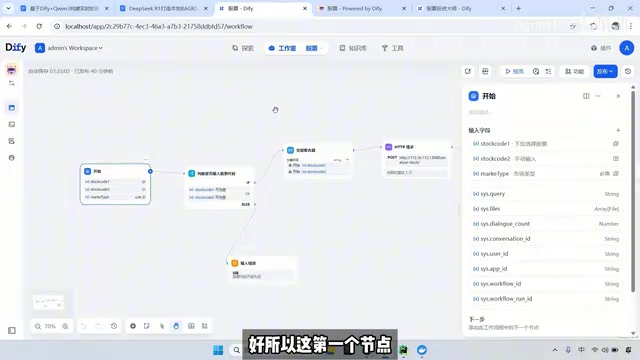
Task: Open the app icon in left sidebar
Action: click(x=11, y=70)
